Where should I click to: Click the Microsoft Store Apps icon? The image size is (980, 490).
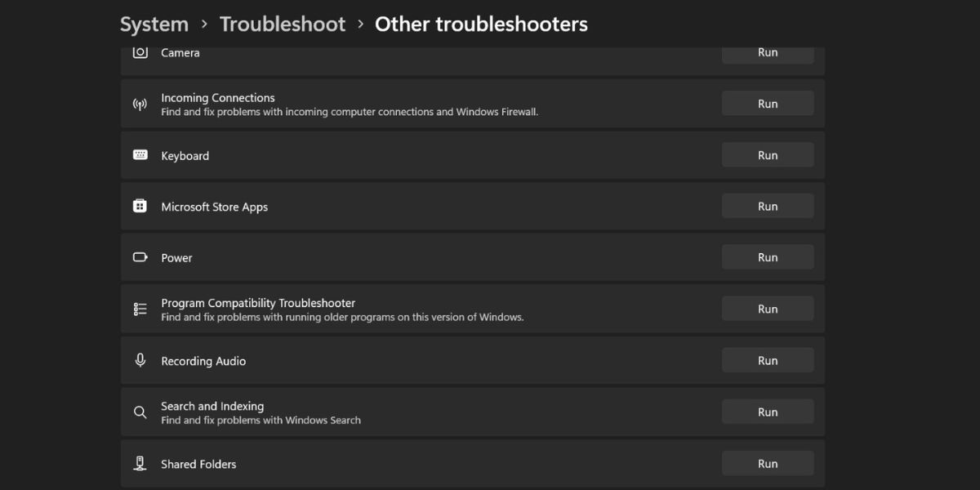pyautogui.click(x=140, y=207)
